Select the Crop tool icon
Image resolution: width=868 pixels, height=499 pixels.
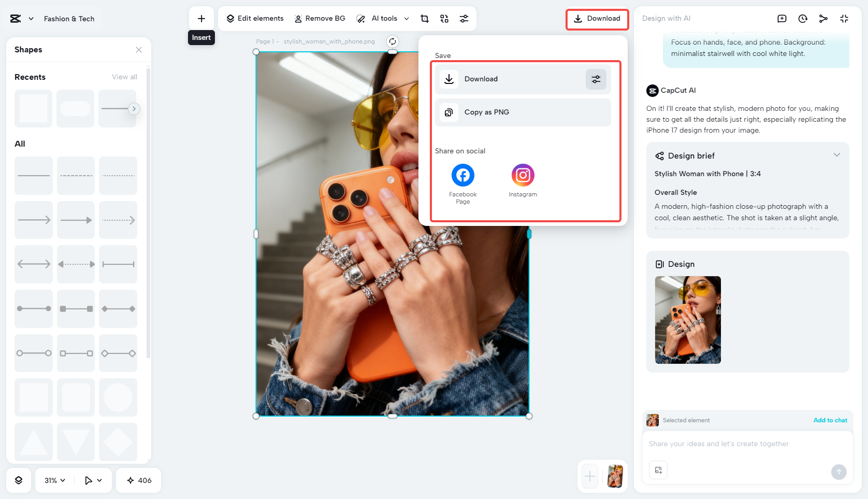pyautogui.click(x=425, y=19)
